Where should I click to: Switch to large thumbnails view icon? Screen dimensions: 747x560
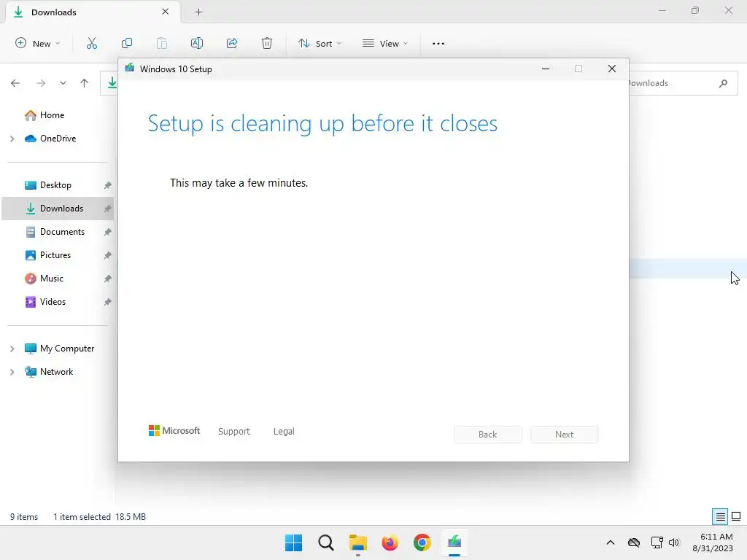[x=736, y=517]
